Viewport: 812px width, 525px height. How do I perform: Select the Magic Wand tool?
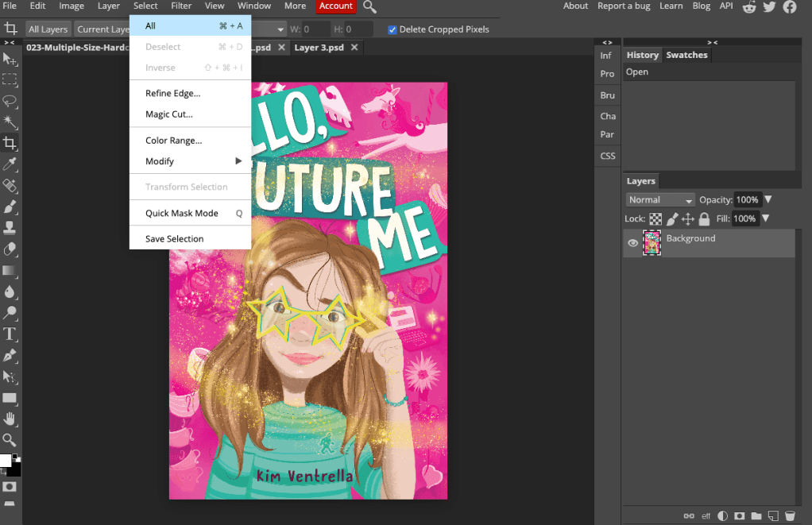coord(10,122)
